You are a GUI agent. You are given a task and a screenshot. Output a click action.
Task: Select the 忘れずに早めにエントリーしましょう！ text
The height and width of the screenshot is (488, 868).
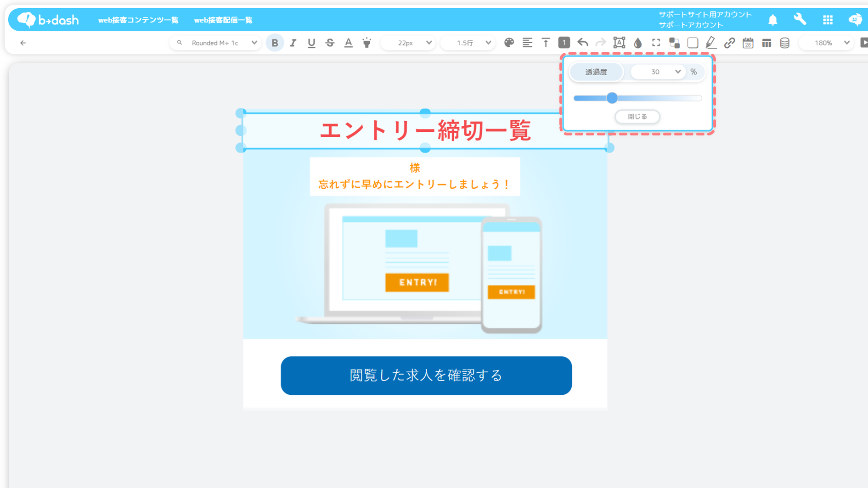[x=415, y=185]
